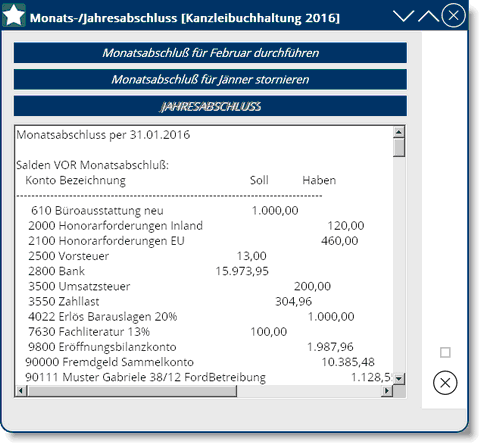Open the JAHRESABSCHLUSS button
This screenshot has width=481, height=445.
click(210, 106)
